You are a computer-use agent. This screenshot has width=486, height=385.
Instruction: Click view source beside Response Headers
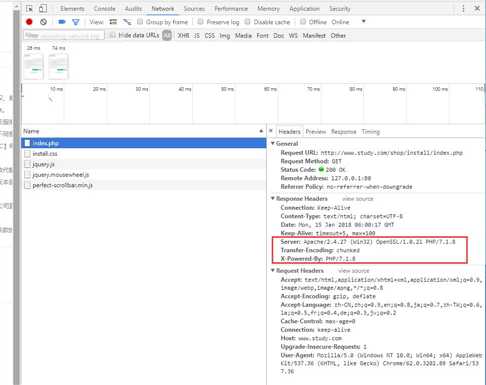point(358,199)
